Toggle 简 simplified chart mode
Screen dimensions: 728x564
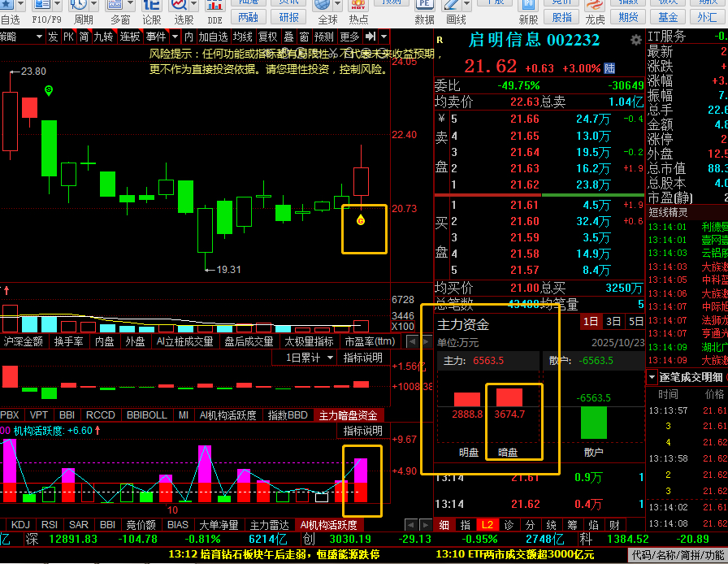pos(84,37)
